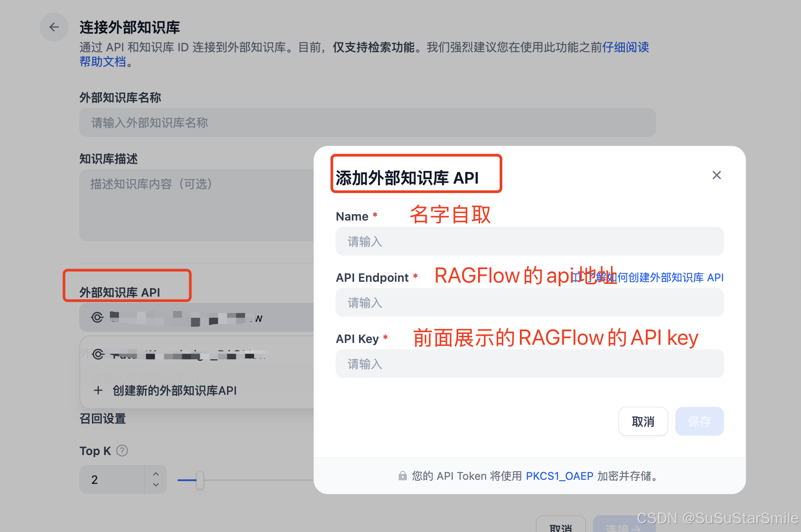This screenshot has height=532, width=801.
Task: Click 创建新的外部知识库API option
Action: coord(174,390)
